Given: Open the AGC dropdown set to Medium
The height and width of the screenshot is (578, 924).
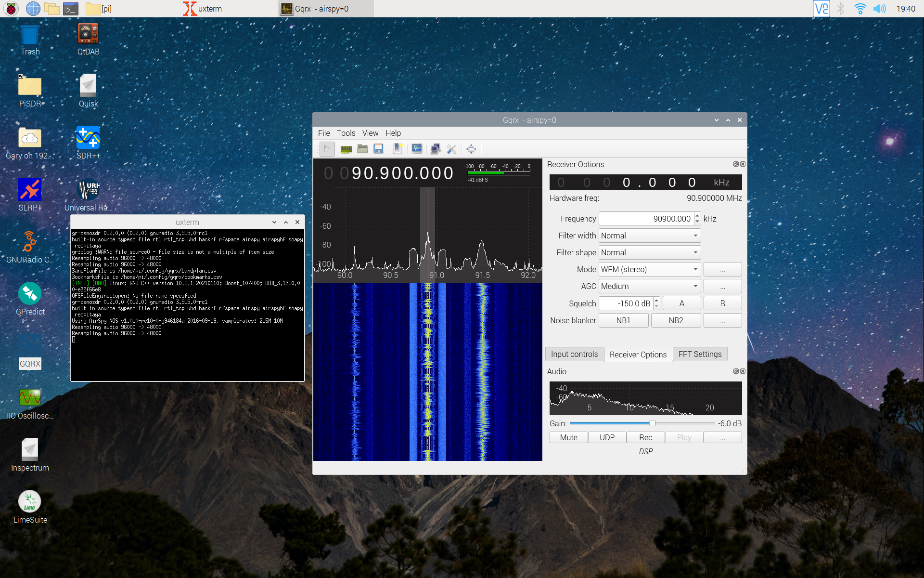Looking at the screenshot, I should pyautogui.click(x=650, y=286).
